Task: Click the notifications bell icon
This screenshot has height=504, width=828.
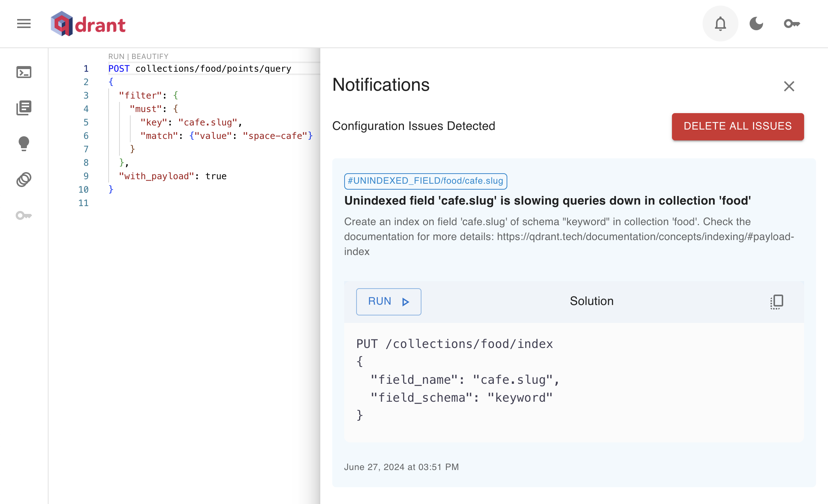Action: (720, 23)
